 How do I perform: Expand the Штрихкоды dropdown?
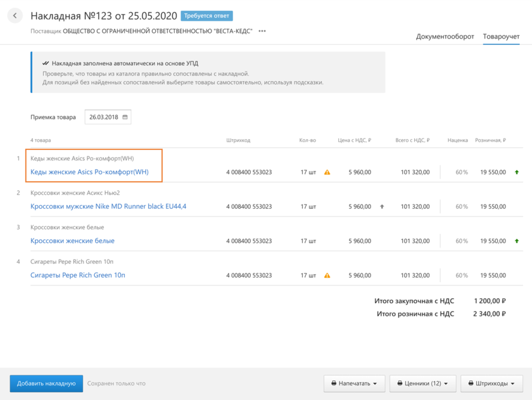click(491, 384)
